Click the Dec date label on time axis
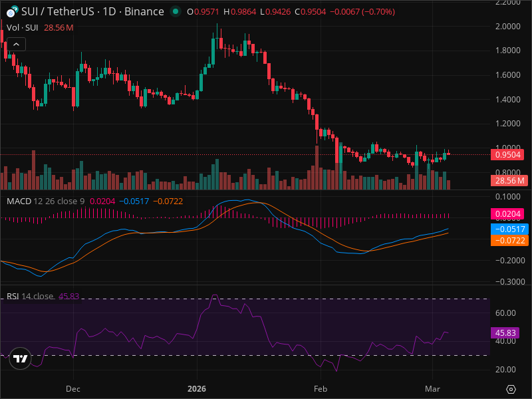Viewport: 532px width, 399px height. tap(73, 389)
